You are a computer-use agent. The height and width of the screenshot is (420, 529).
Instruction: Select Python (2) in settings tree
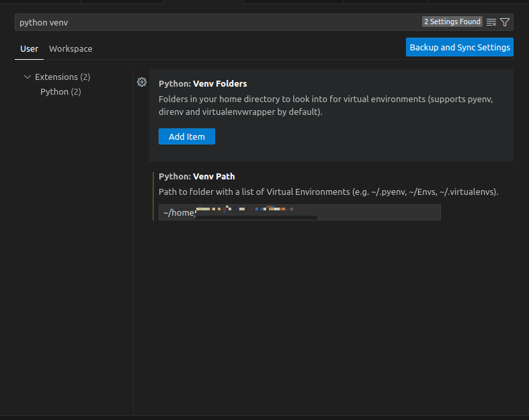tap(60, 92)
